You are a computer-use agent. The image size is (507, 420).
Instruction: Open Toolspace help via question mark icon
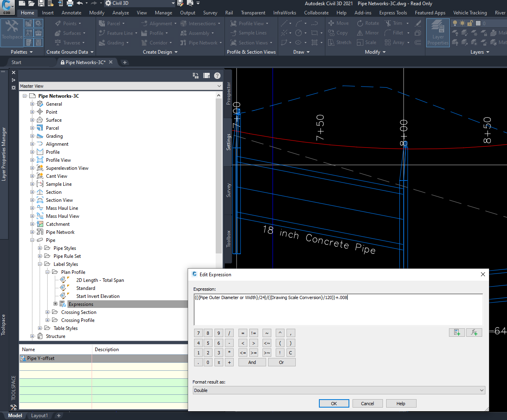tap(217, 75)
